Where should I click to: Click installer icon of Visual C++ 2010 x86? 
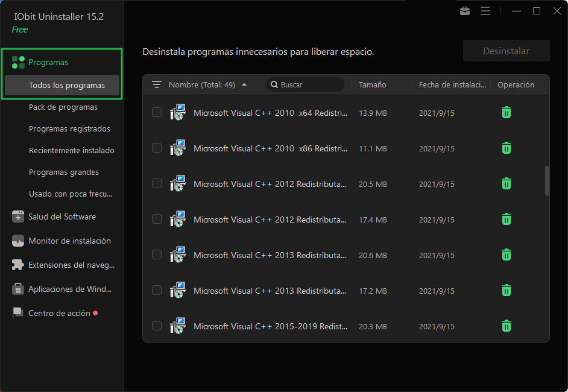(177, 148)
